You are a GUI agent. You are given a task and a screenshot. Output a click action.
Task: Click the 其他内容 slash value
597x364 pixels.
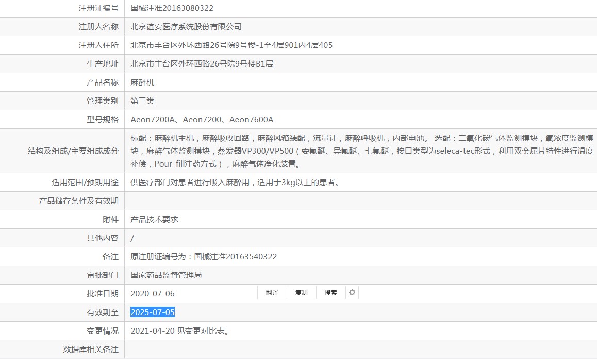click(132, 238)
